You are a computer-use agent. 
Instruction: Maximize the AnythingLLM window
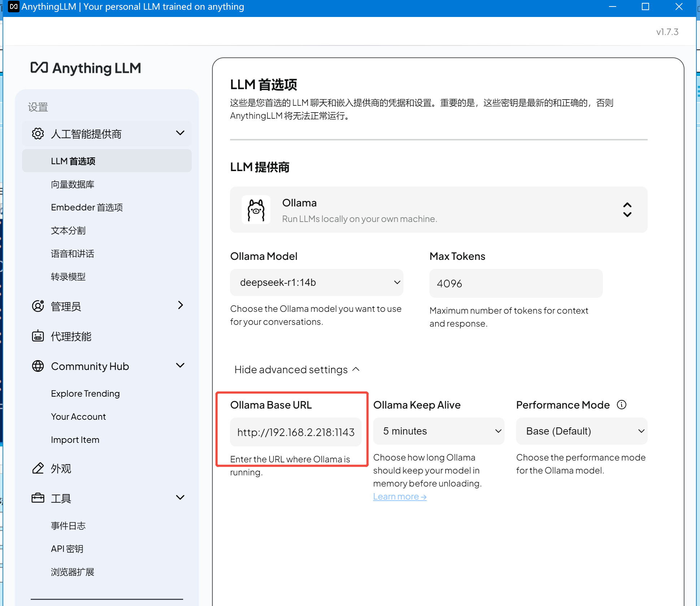point(645,6)
